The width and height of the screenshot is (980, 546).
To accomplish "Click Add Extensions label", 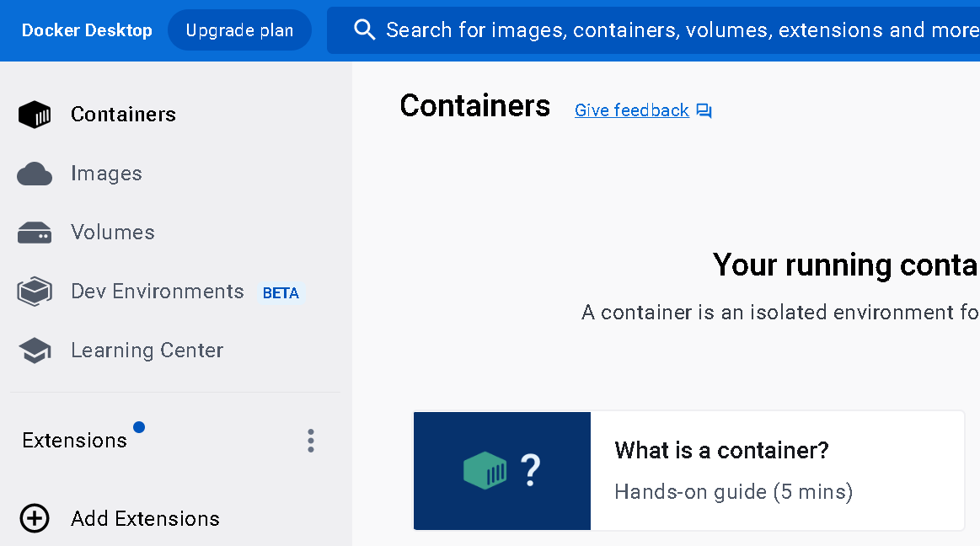I will [x=145, y=518].
